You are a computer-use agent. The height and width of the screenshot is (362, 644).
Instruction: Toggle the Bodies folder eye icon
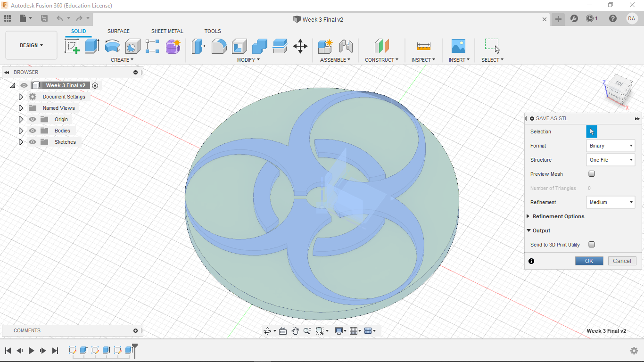click(x=33, y=131)
